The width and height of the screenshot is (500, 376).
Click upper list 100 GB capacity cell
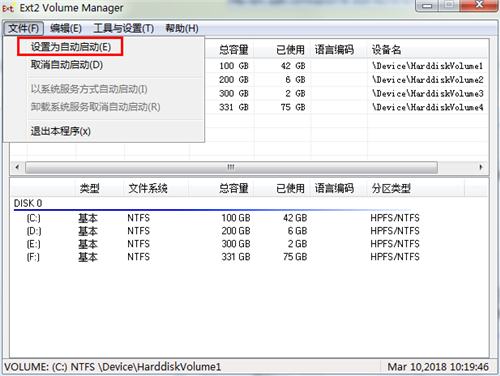click(234, 66)
